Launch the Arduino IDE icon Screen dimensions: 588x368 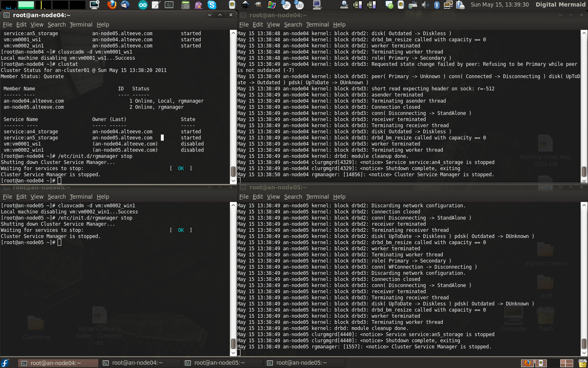pos(143,5)
